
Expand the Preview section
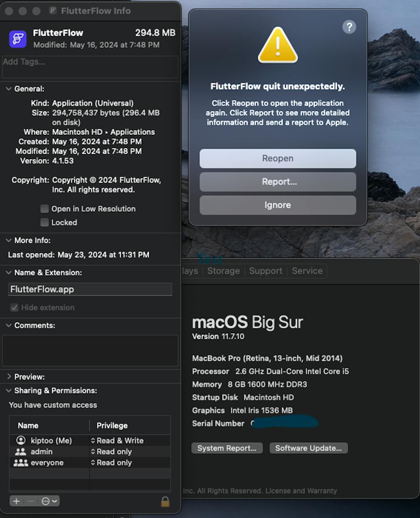[9, 377]
